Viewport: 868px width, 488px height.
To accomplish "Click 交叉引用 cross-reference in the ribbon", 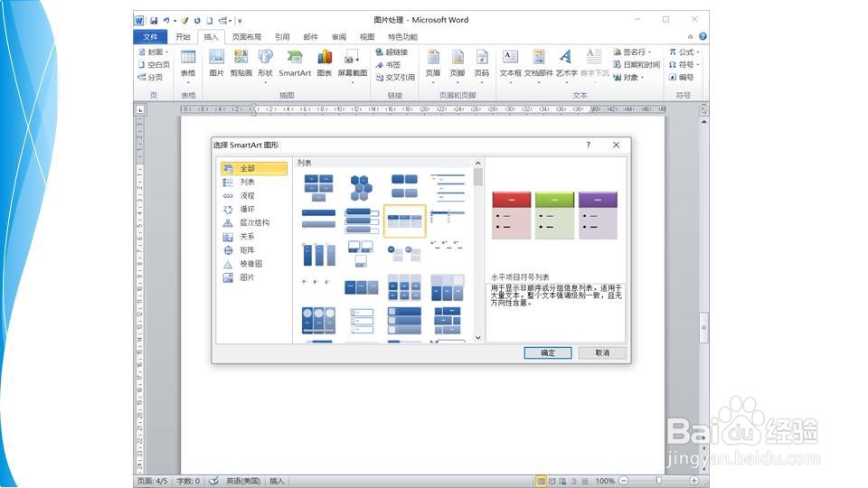I will click(395, 78).
